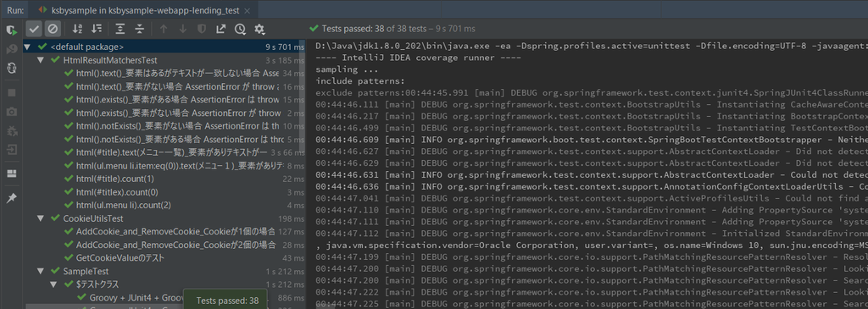Select test html(#title).text(メニュー一覧)
Image resolution: width=868 pixels, height=309 pixels.
pyautogui.click(x=164, y=152)
